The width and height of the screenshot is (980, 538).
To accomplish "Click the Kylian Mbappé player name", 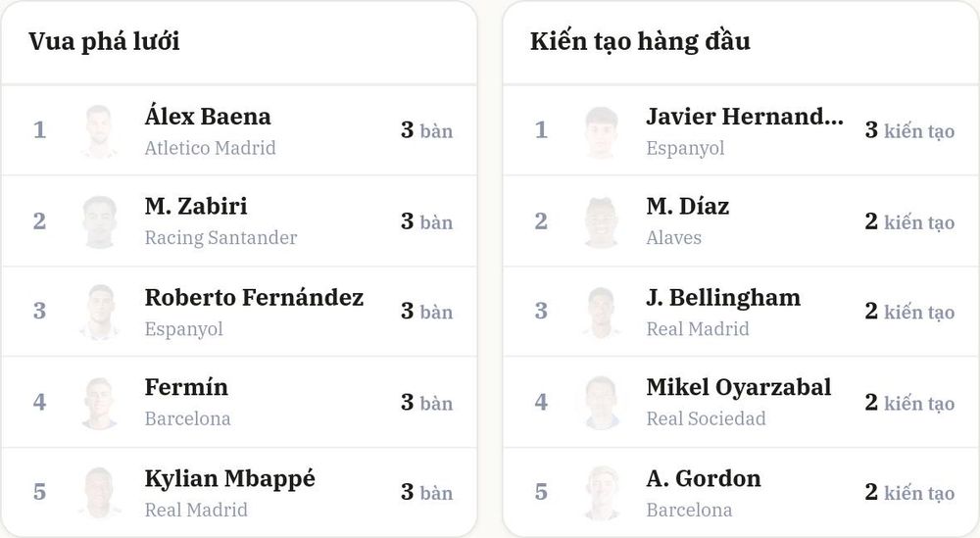I will (230, 479).
